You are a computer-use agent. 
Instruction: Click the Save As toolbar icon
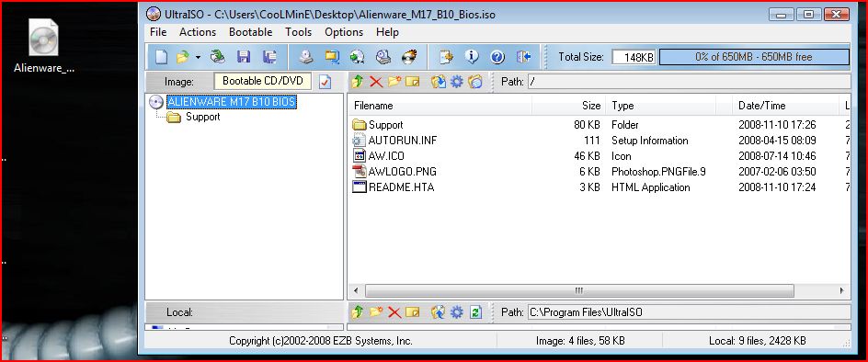269,56
